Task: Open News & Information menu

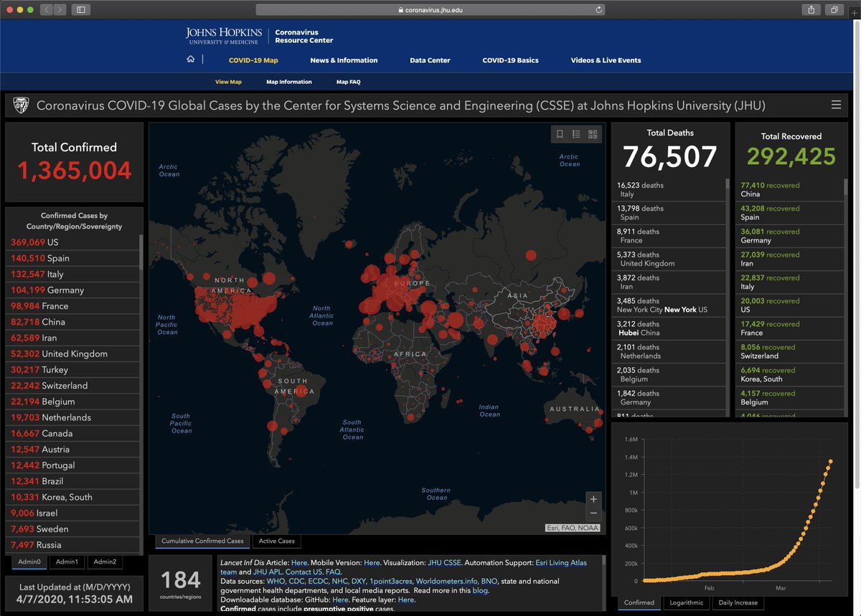Action: 344,60
